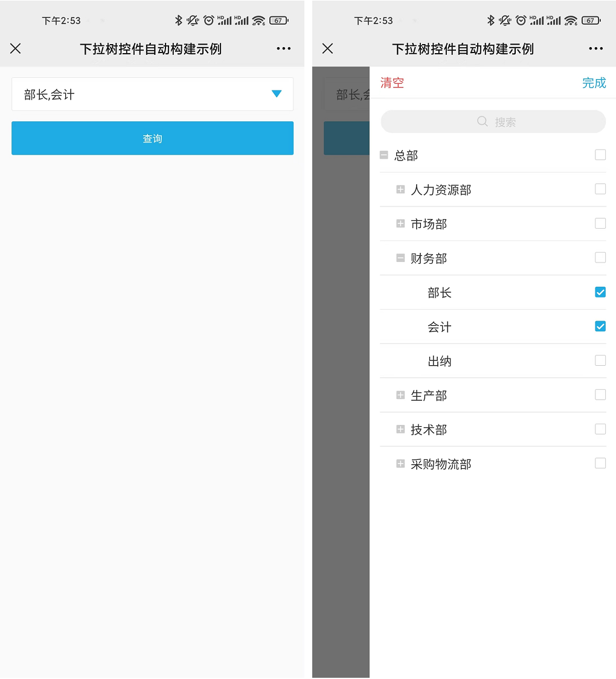
Task: Check the 出纳 checkbox
Action: 600,360
